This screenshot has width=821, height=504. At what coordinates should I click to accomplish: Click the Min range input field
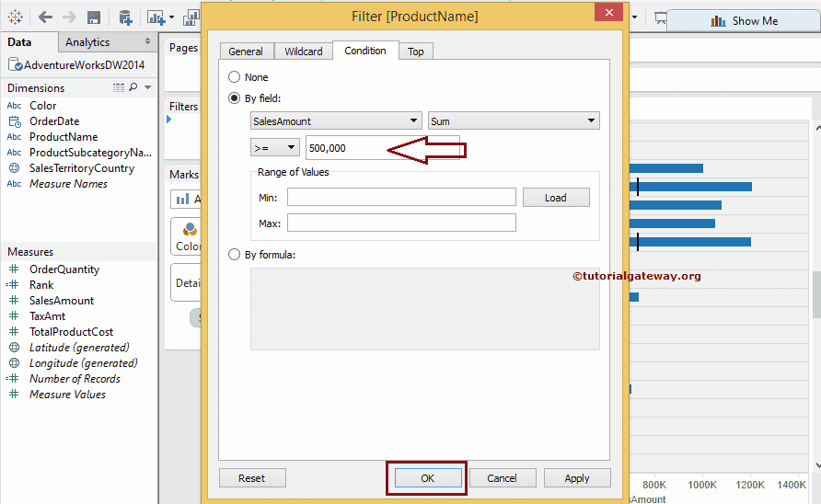(401, 198)
